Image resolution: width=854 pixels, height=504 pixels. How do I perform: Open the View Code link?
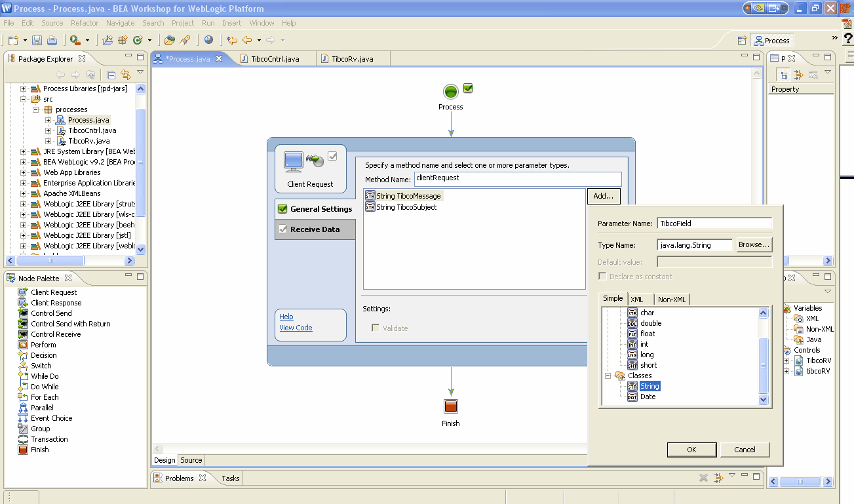[296, 328]
